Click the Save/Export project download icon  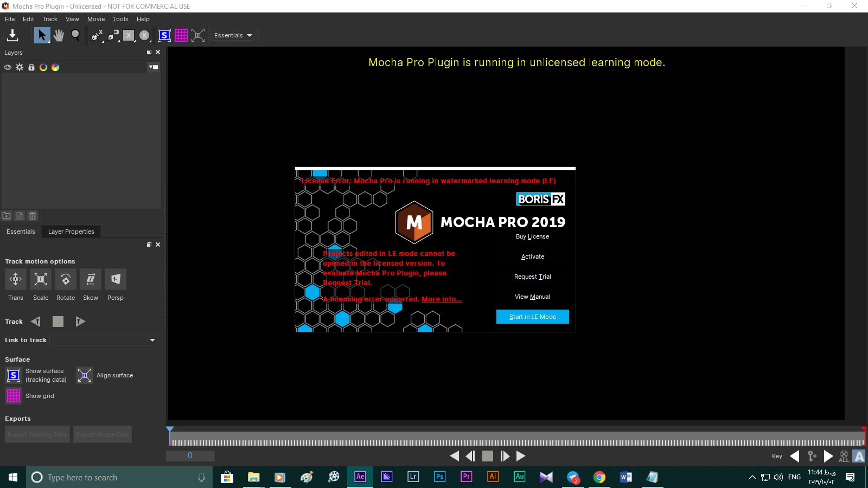(12, 35)
